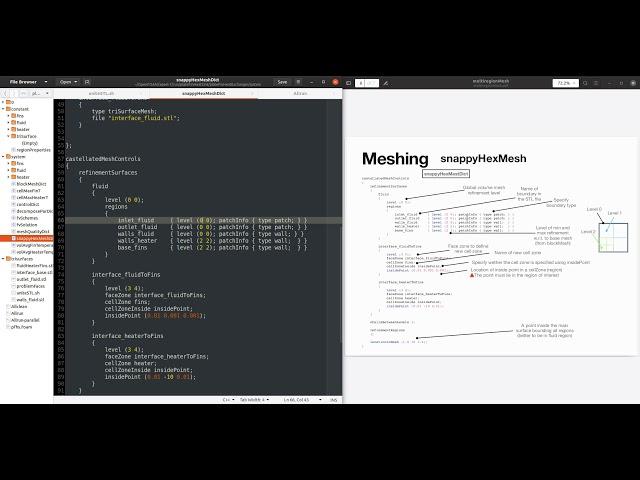
Task: Toggle the PDF viewer side pane icon
Action: pos(348,83)
